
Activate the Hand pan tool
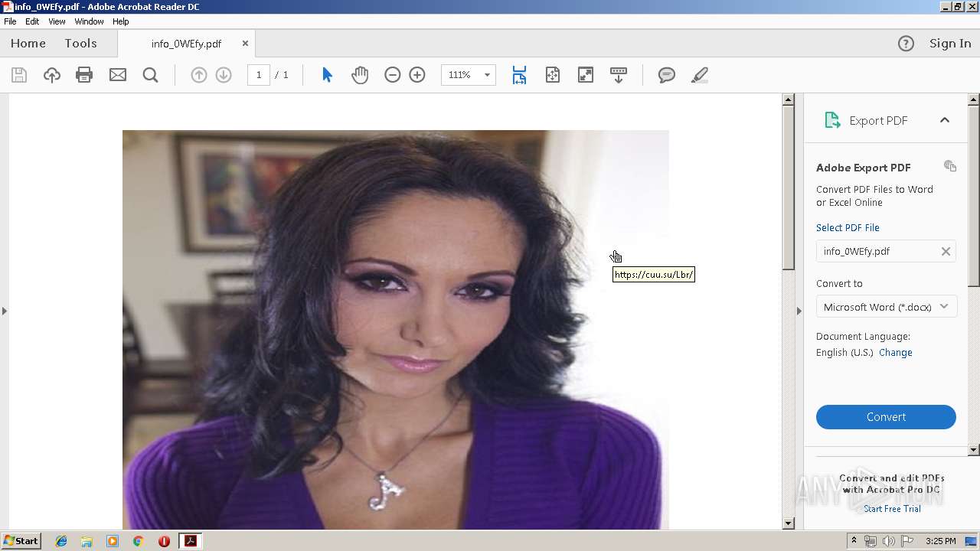(x=360, y=75)
